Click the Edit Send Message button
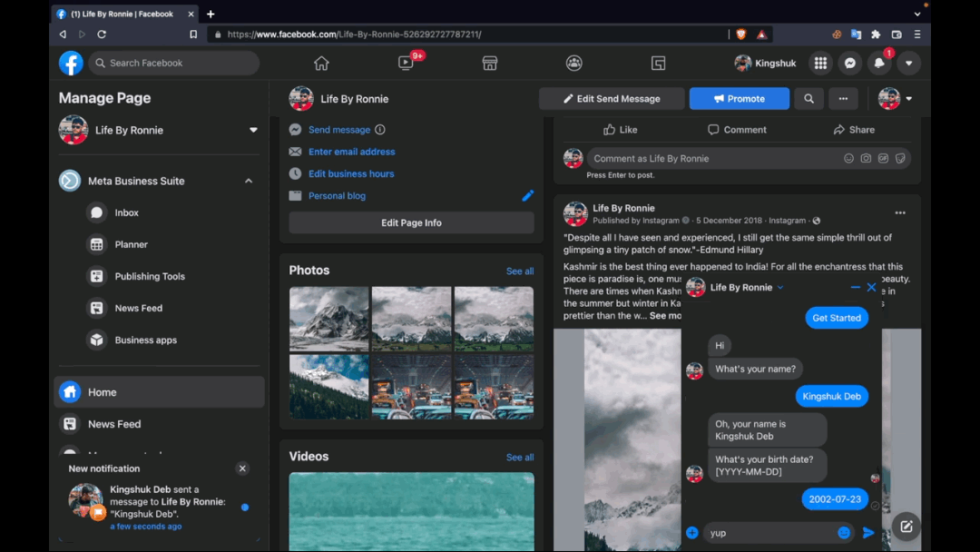 click(x=612, y=99)
